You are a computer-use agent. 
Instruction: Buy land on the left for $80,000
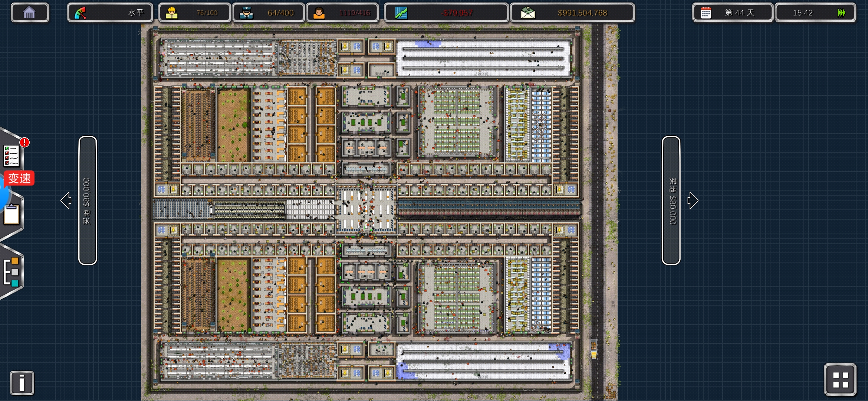(x=88, y=200)
